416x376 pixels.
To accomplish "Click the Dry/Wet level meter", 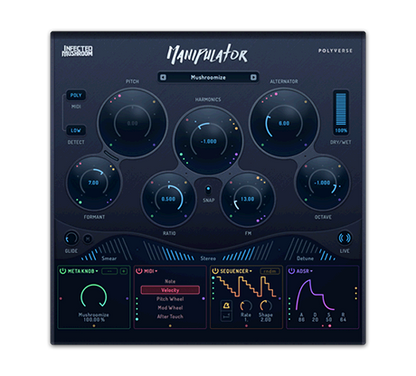I will coord(341,109).
